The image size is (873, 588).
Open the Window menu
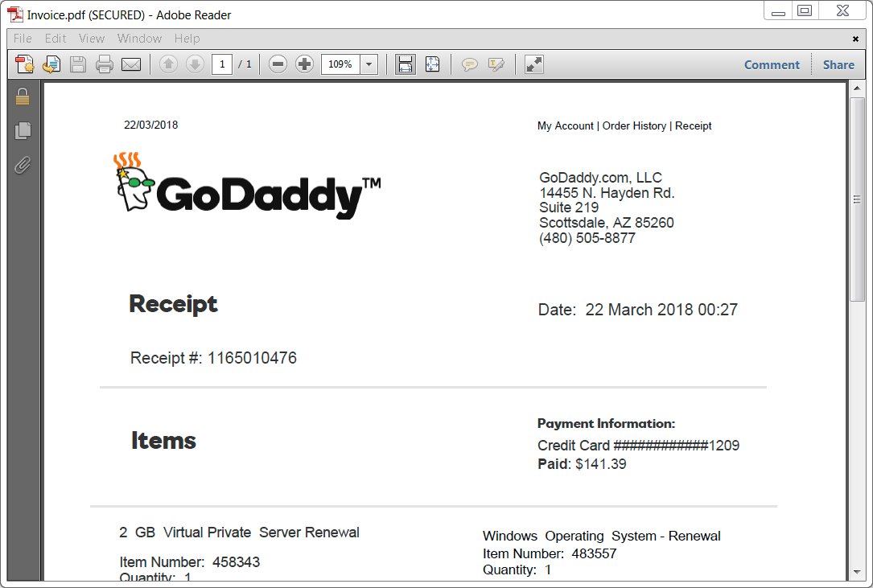click(x=139, y=39)
